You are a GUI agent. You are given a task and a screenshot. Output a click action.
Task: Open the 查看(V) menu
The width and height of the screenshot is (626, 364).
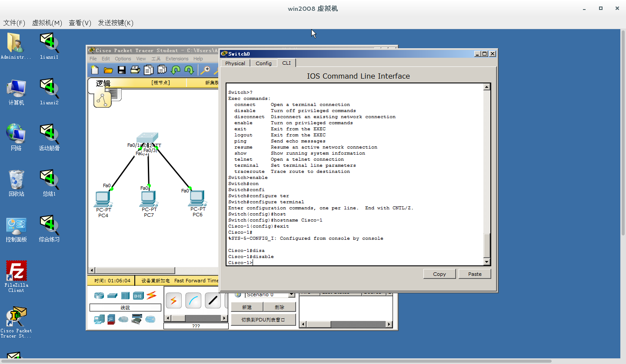80,23
